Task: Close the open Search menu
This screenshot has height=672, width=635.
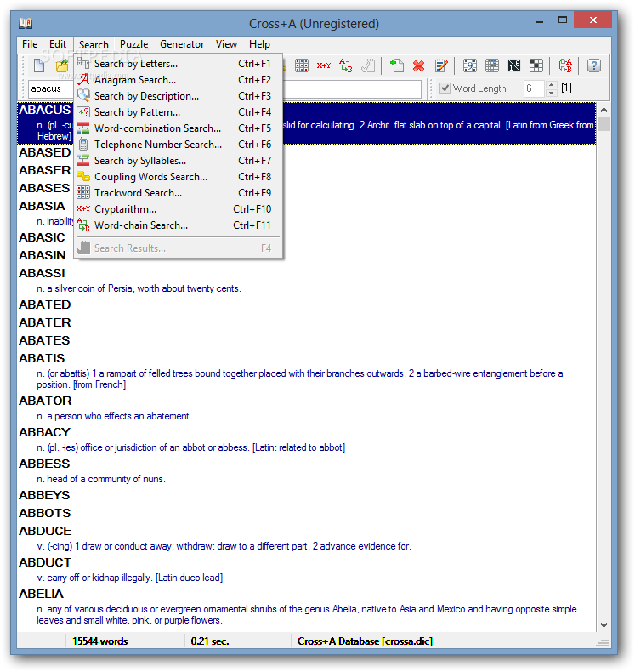Action: tap(94, 44)
